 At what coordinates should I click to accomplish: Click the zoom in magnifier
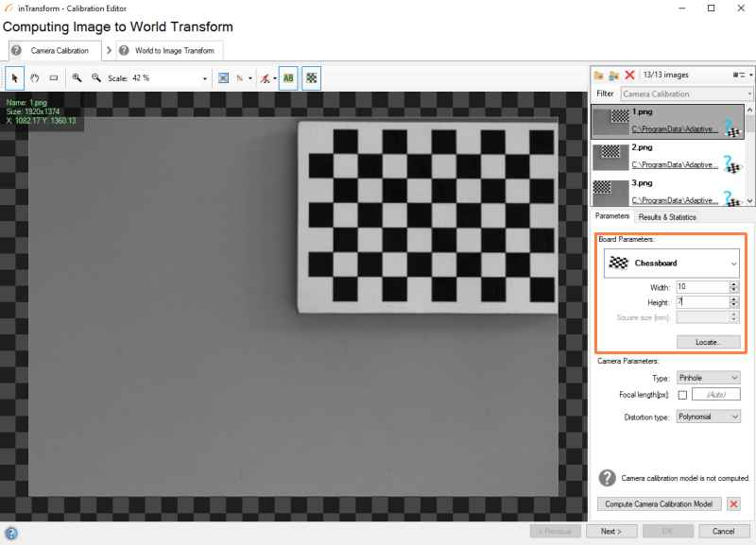point(77,78)
